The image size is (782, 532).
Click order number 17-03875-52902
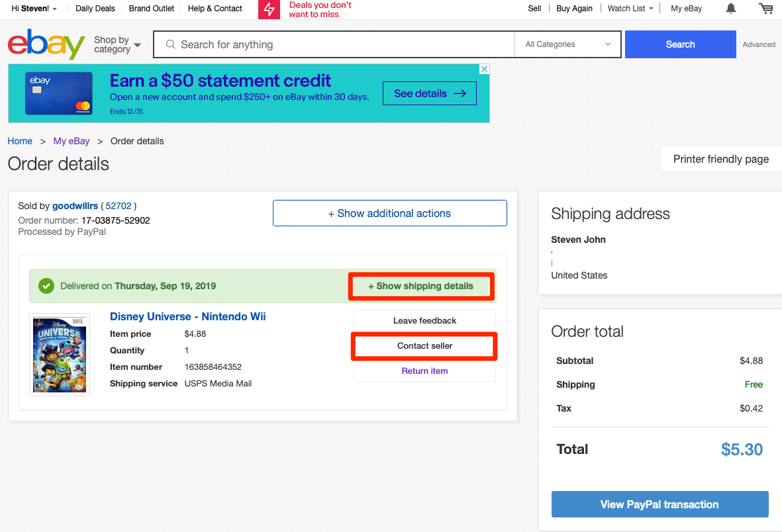[116, 220]
